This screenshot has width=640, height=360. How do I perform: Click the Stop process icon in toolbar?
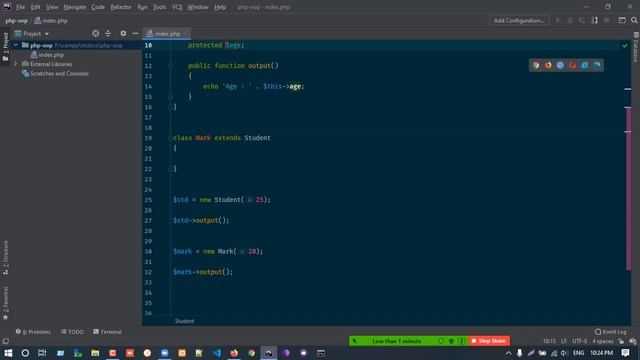click(x=607, y=20)
